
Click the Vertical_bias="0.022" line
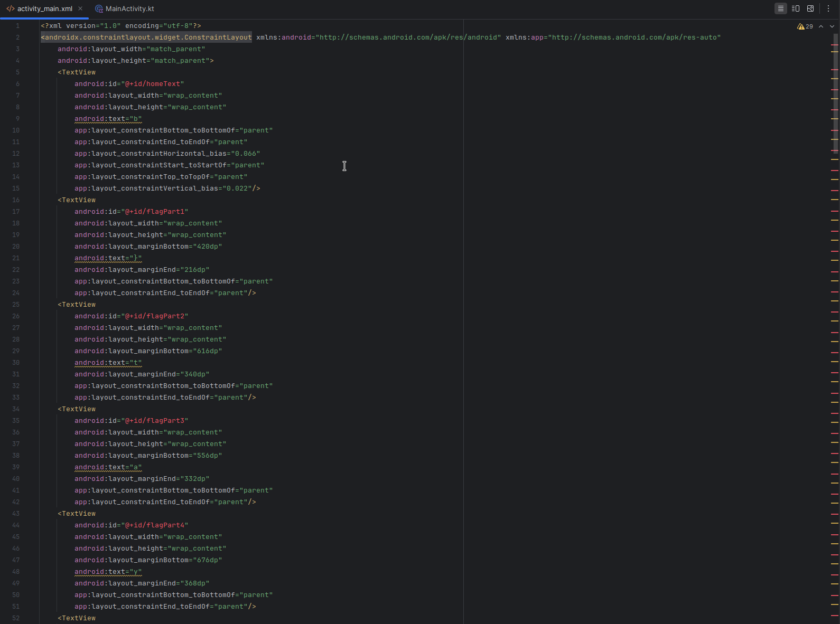pos(167,188)
